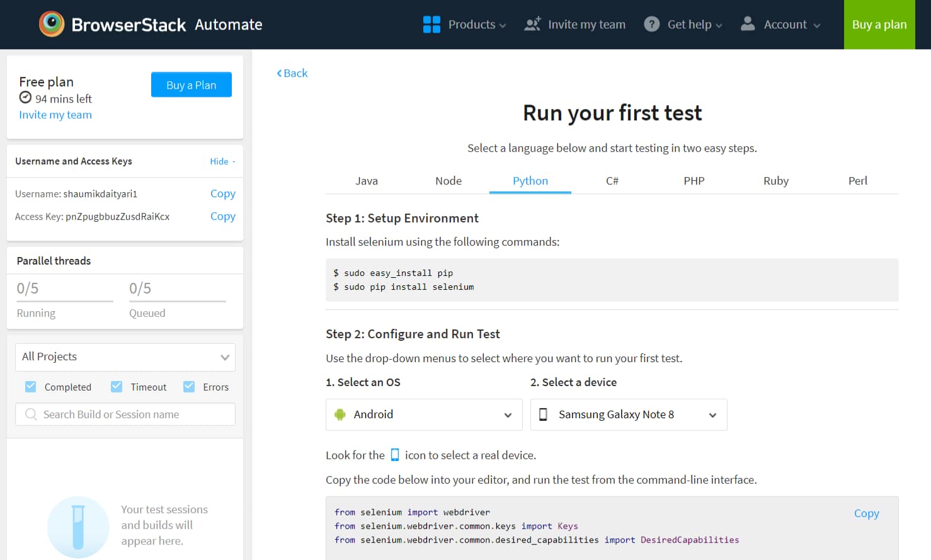This screenshot has height=560, width=931.
Task: Click the phone icon in device selector
Action: coord(544,414)
